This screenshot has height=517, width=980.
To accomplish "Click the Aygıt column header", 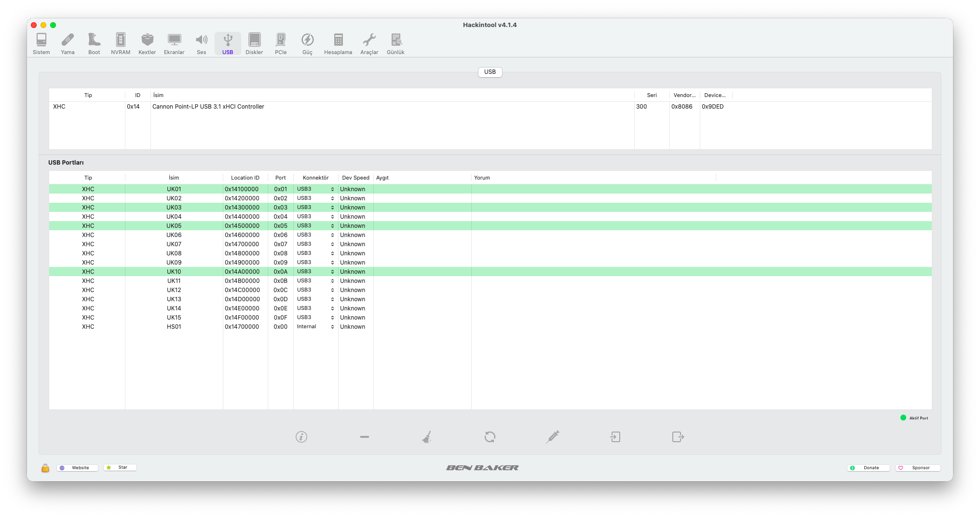I will tap(422, 178).
